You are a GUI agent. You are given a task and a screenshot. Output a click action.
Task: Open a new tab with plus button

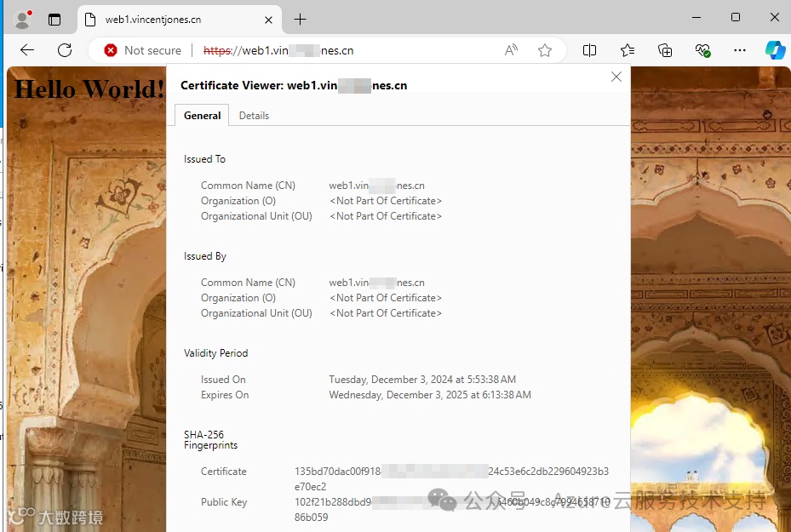pos(301,20)
